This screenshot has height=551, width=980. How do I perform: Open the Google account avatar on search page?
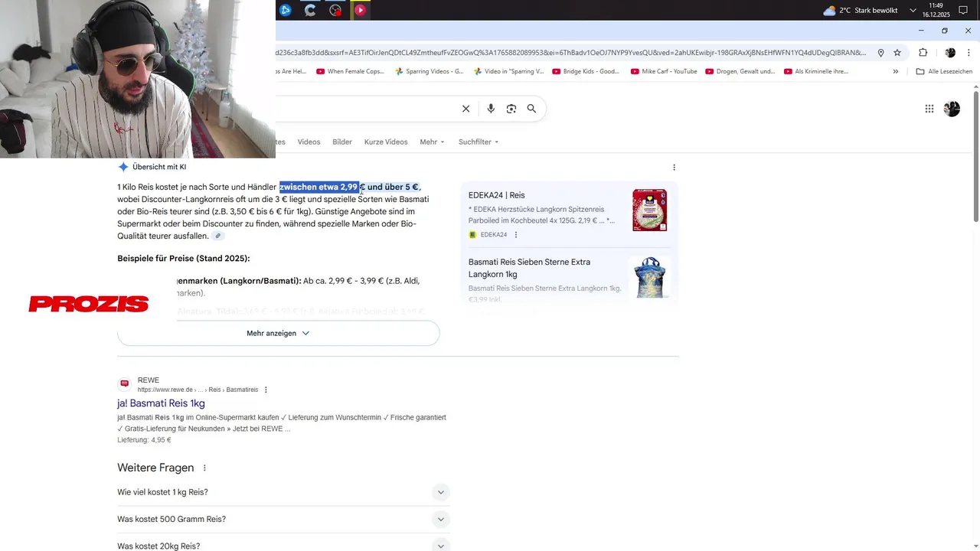952,109
